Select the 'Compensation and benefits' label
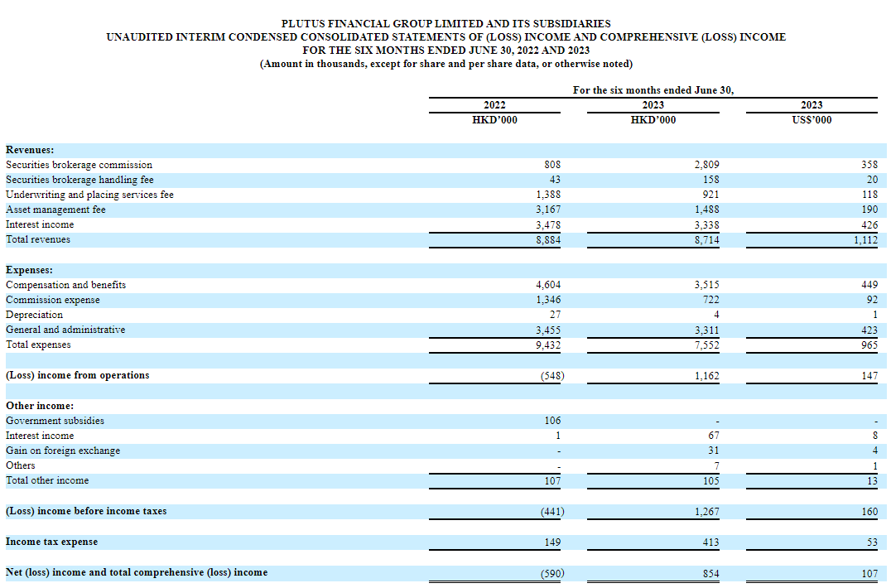891x588 pixels. pyautogui.click(x=66, y=285)
